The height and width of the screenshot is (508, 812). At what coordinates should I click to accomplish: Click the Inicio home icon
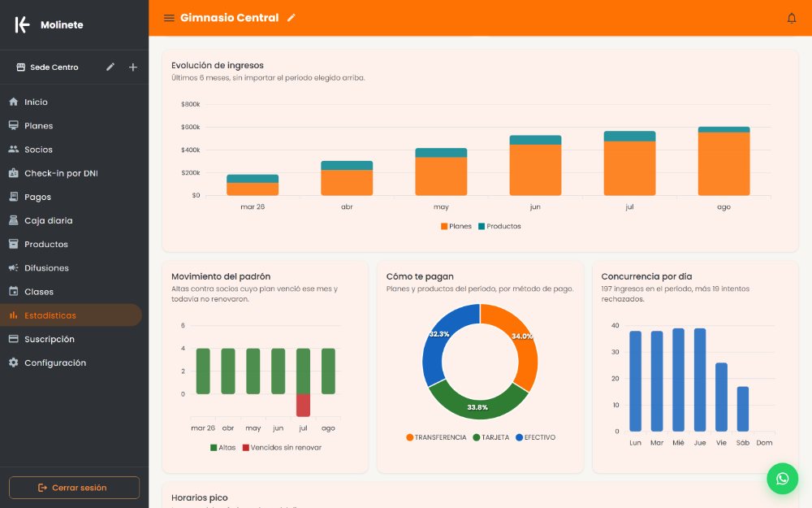tap(14, 102)
